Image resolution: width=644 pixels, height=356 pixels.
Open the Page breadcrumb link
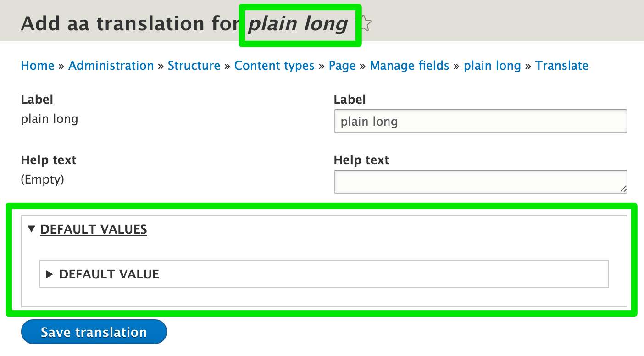tap(342, 66)
